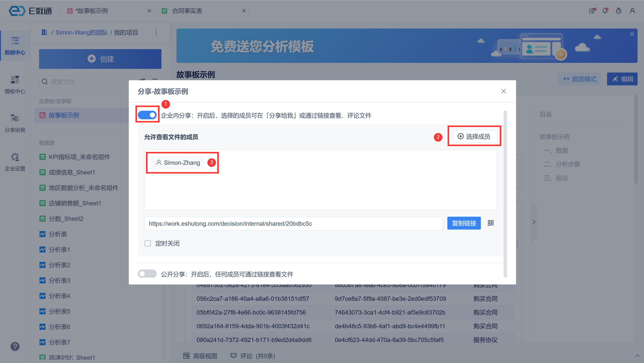Expand bottom panel with the corner up-chevron
This screenshot has height=363, width=644.
coord(637,355)
